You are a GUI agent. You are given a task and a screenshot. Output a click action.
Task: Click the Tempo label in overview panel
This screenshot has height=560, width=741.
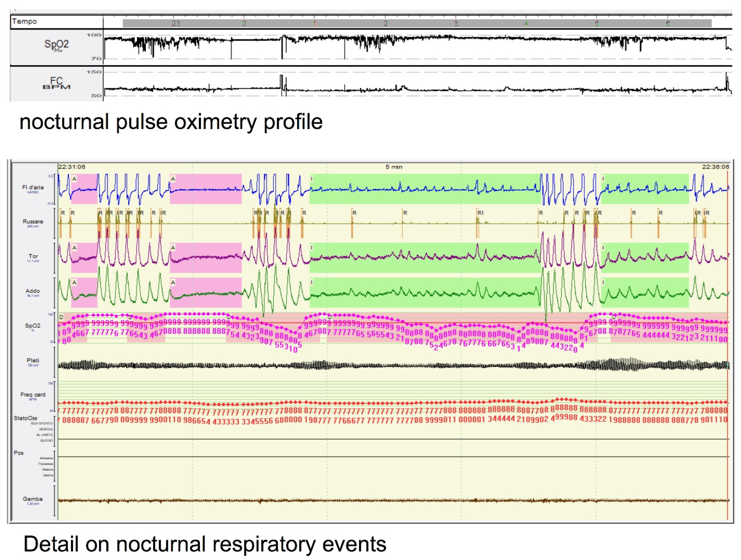point(25,21)
